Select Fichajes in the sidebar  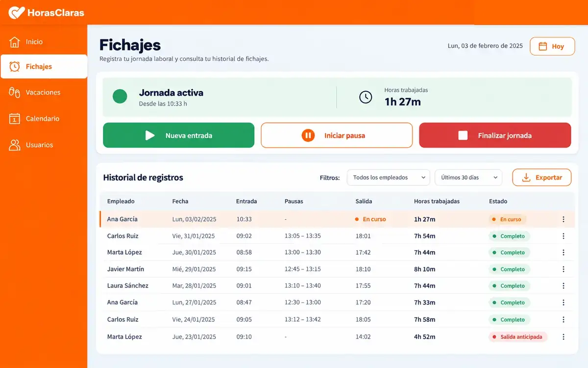(x=44, y=66)
